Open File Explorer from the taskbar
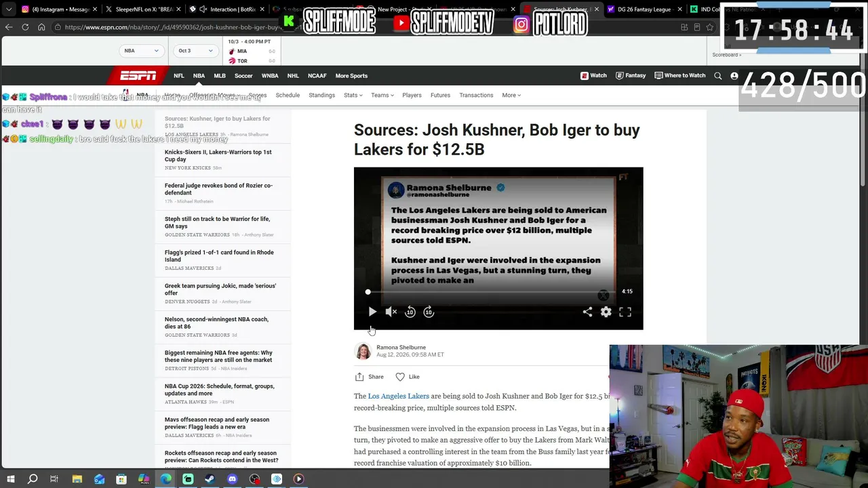Image resolution: width=868 pixels, height=488 pixels. (x=77, y=479)
